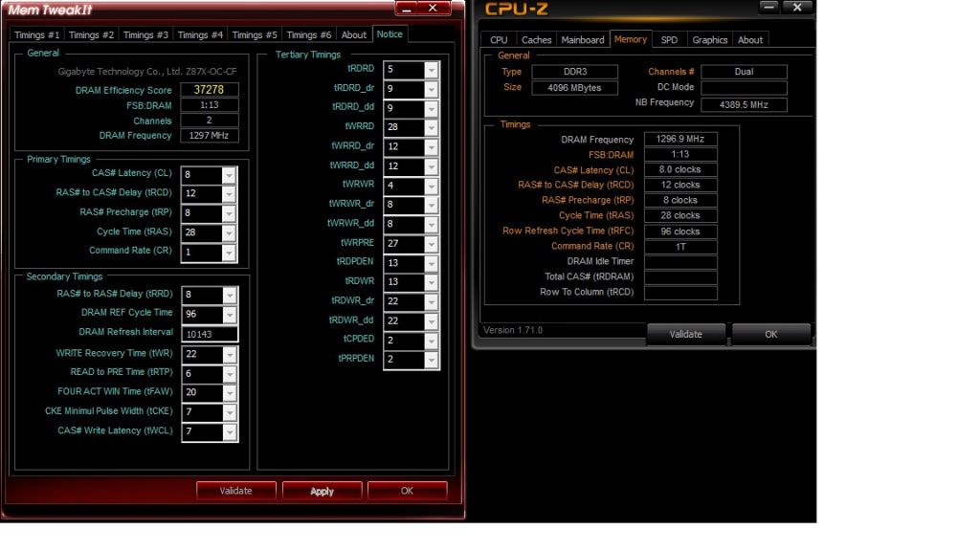Screen dimensions: 980x551
Task: Open the Cycle Time (tRAS) dropdown
Action: tap(229, 233)
